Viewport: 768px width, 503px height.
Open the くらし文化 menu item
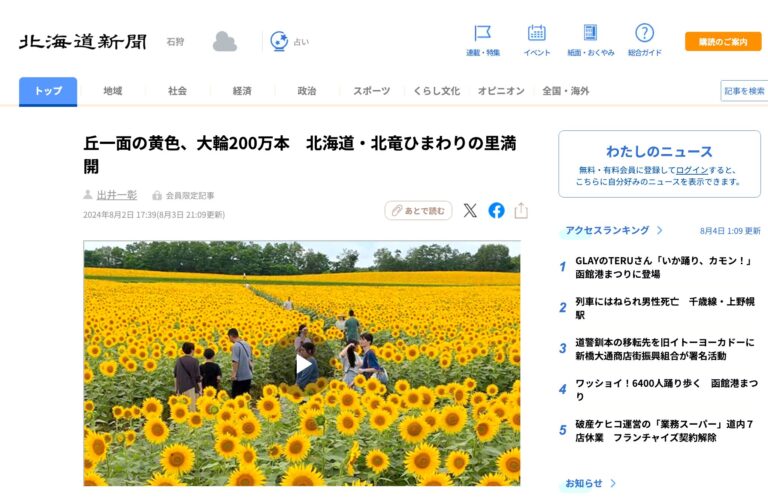point(436,91)
